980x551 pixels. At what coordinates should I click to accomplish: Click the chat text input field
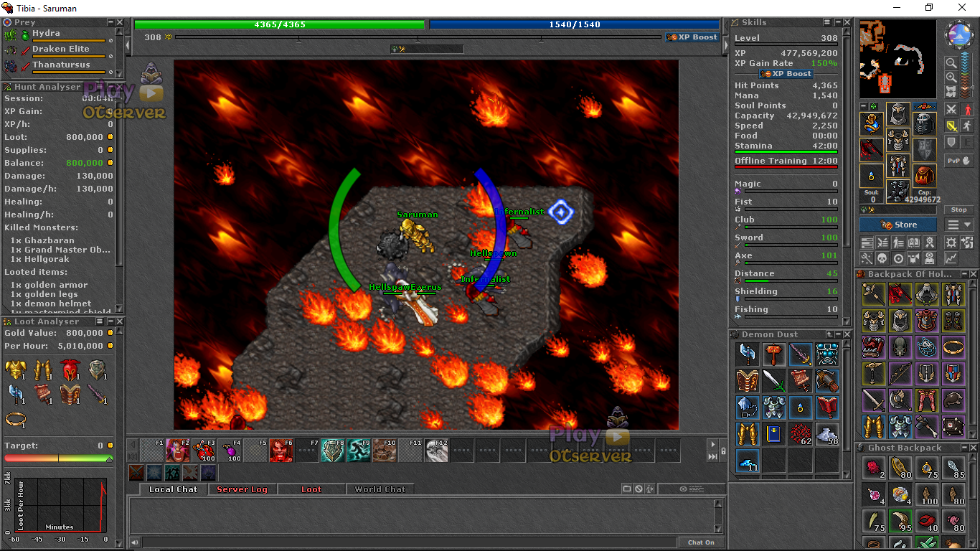pos(410,542)
